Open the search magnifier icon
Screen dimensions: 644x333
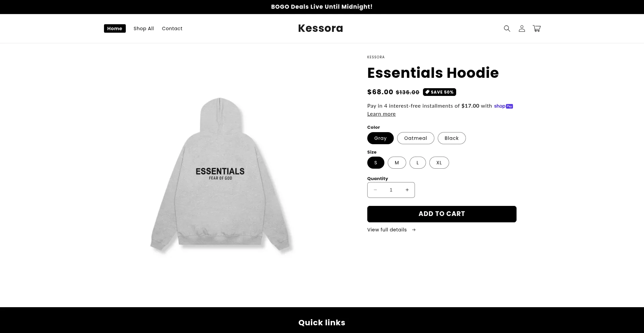point(507,29)
